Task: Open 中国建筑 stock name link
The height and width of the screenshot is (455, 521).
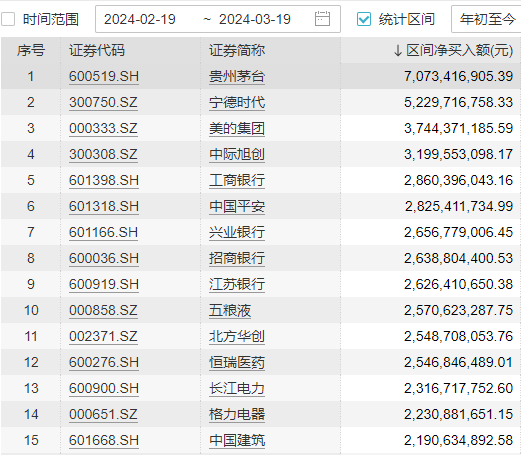Action: [x=237, y=440]
